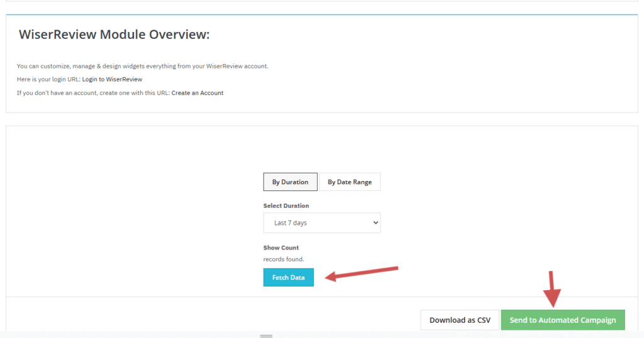Click the resize grip handle at bottom
The width and height of the screenshot is (644, 338).
pos(266,335)
